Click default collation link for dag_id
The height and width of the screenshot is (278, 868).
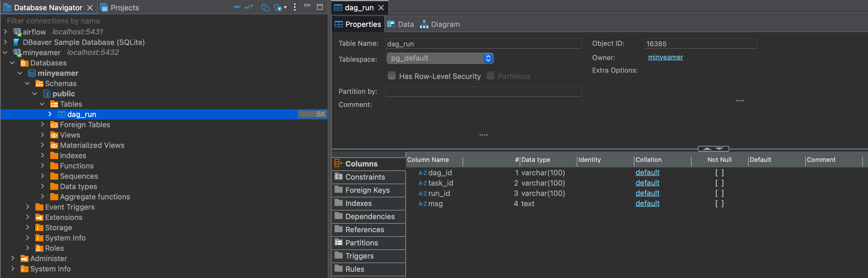coord(647,173)
